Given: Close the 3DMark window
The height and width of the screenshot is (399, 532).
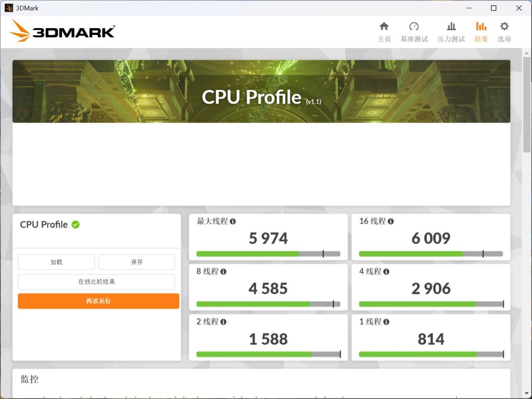Looking at the screenshot, I should point(519,8).
